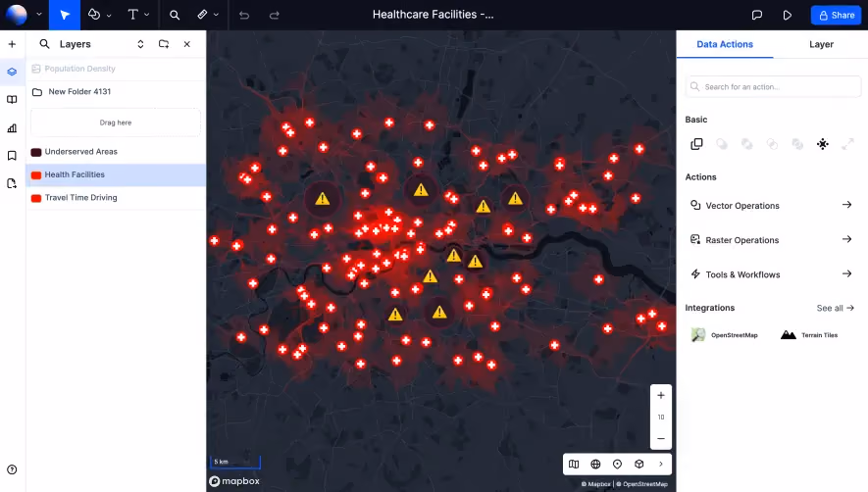Screen dimensions: 868x492
Task: Click the Share button
Action: (x=836, y=15)
